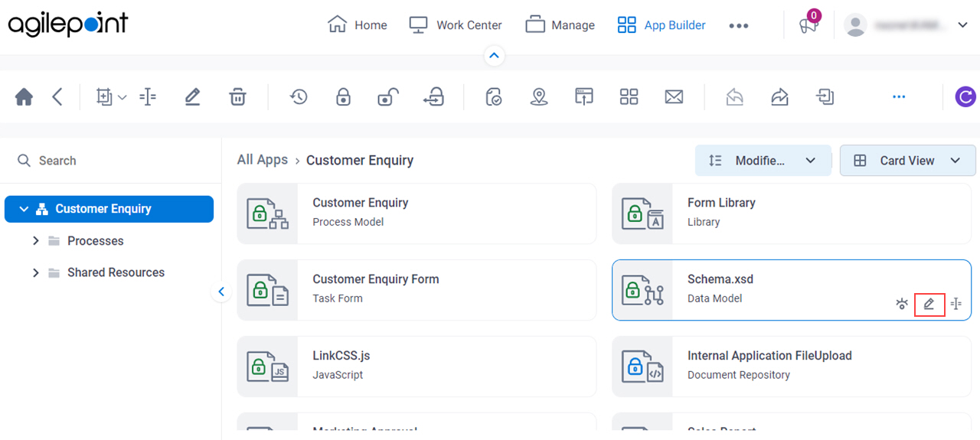
Task: Click the Data Model label text
Action: (714, 298)
